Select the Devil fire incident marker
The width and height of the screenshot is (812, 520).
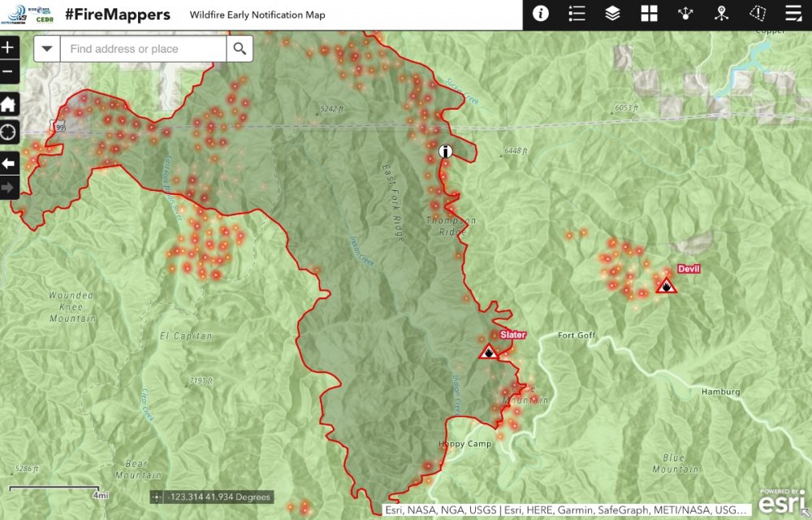pos(667,286)
